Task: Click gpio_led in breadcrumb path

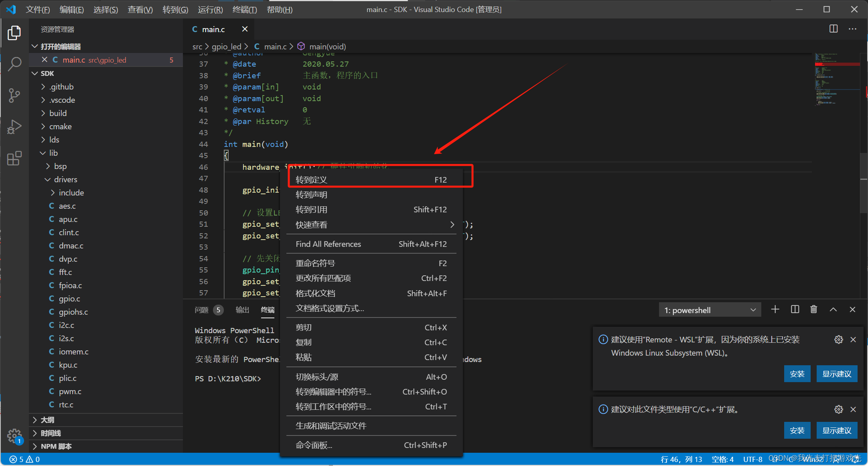Action: pyautogui.click(x=226, y=47)
